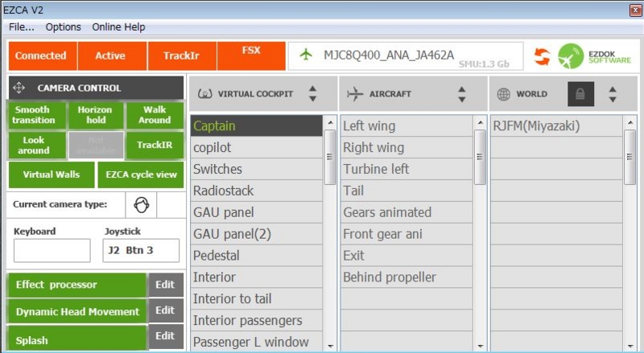Open the File... menu
The height and width of the screenshot is (353, 644).
[x=22, y=27]
